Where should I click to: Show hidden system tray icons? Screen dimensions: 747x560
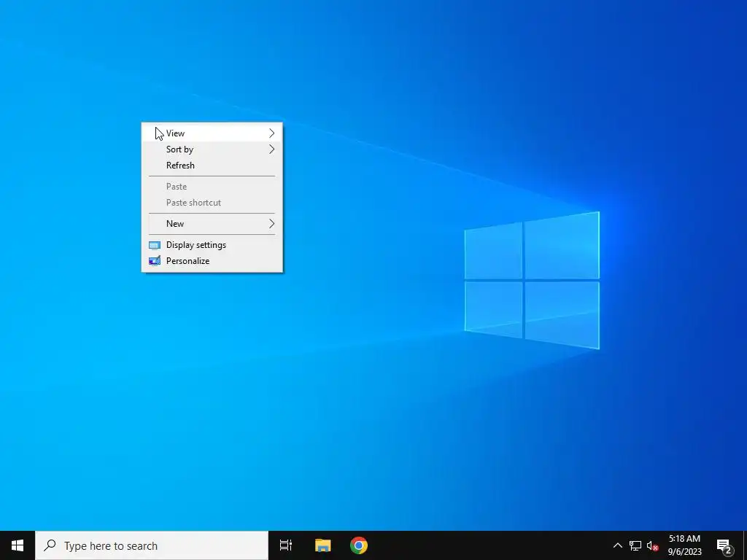point(617,545)
